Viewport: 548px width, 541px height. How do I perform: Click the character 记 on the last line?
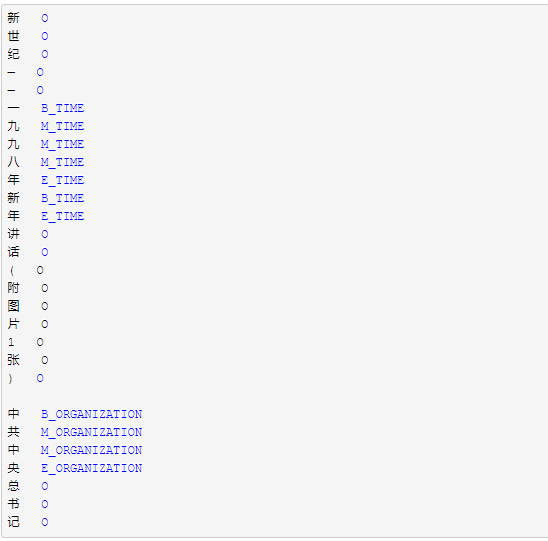(x=13, y=522)
